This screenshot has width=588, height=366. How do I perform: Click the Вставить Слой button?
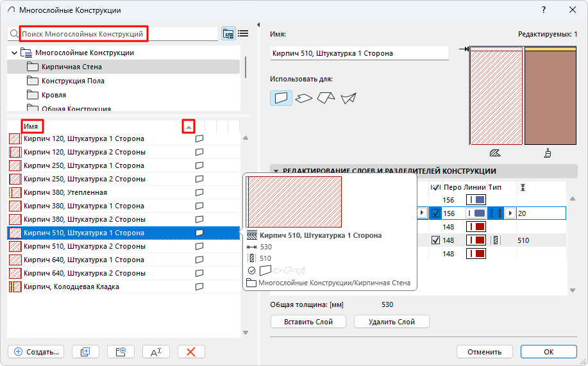click(x=308, y=322)
